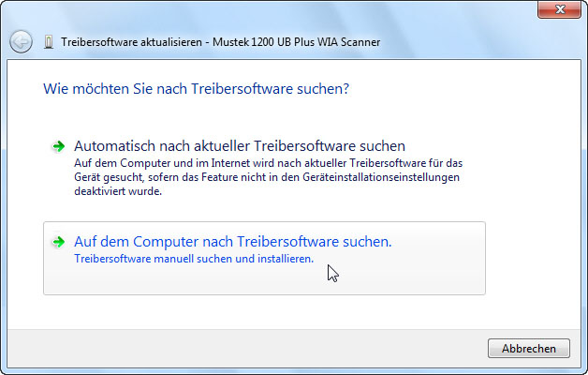Click the green arrow beside computer search

click(x=59, y=242)
